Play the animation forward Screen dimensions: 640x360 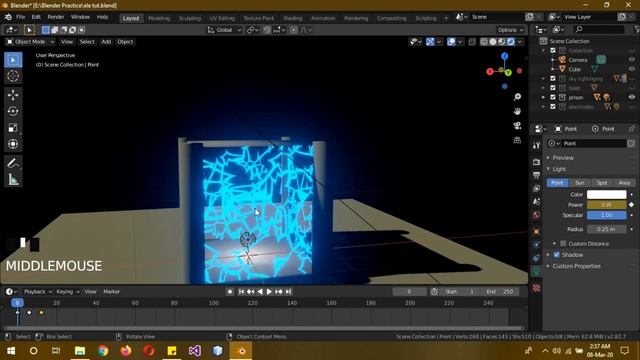coord(269,291)
